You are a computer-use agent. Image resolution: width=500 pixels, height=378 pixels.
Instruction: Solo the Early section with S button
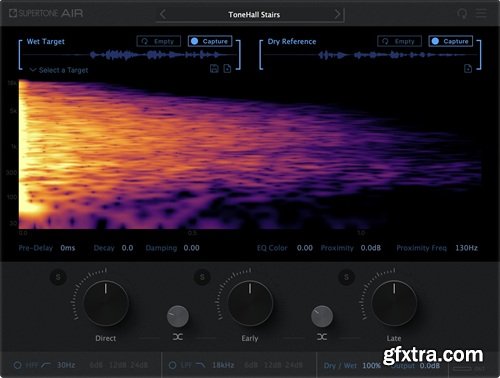(202, 277)
